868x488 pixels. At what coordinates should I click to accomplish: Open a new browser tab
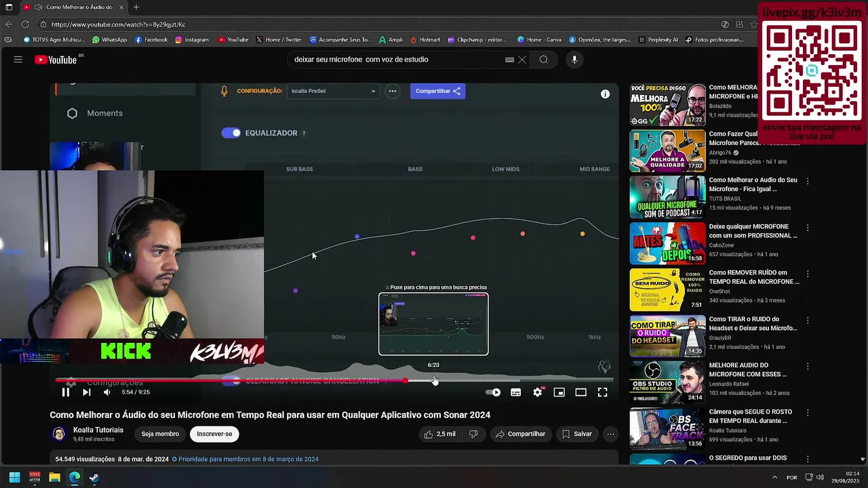click(136, 7)
